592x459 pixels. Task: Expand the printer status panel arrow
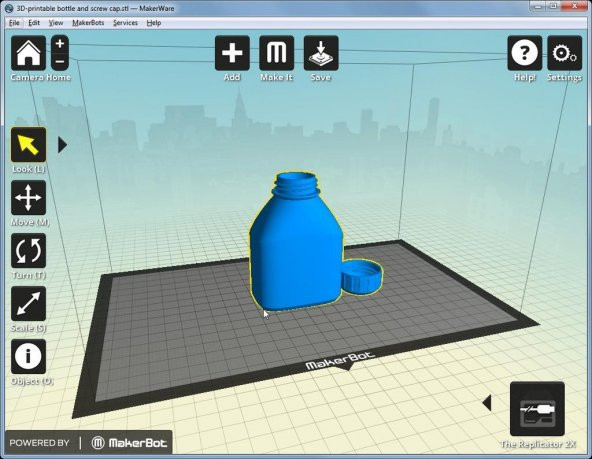pos(487,403)
